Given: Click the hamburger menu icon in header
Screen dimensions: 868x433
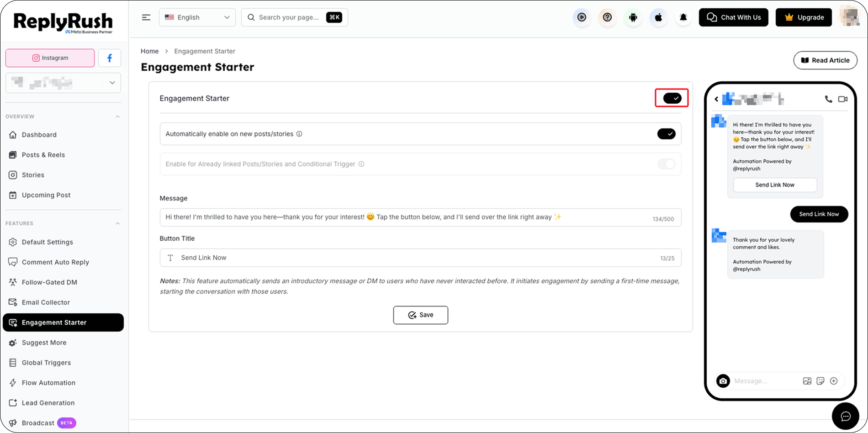Looking at the screenshot, I should (x=146, y=17).
